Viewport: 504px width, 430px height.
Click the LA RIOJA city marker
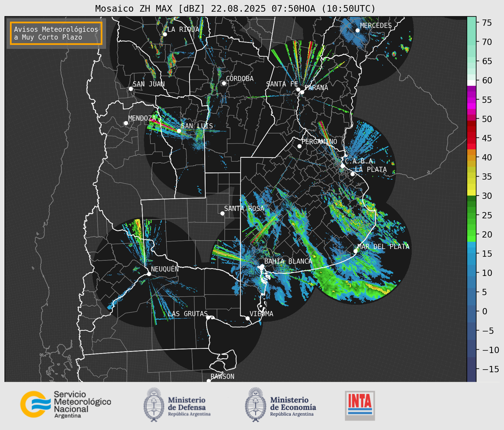pos(165,34)
